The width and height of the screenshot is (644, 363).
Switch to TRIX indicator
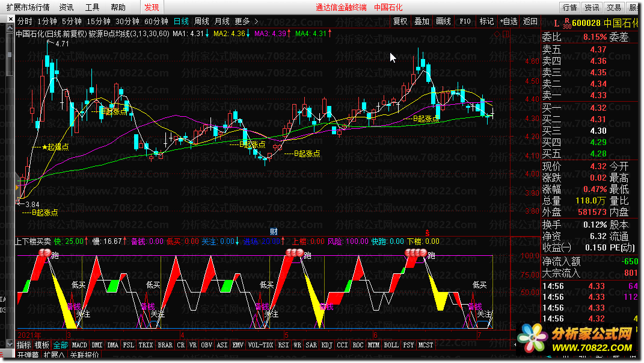click(x=146, y=346)
